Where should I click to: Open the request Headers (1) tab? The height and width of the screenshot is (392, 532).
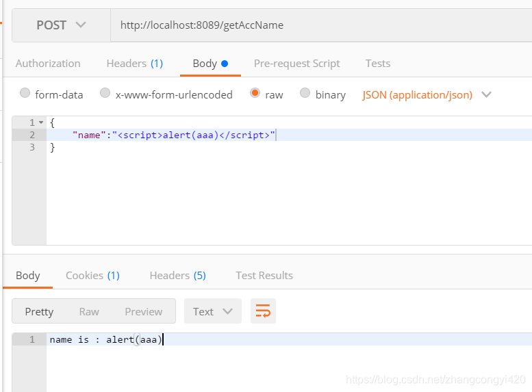[x=134, y=63]
